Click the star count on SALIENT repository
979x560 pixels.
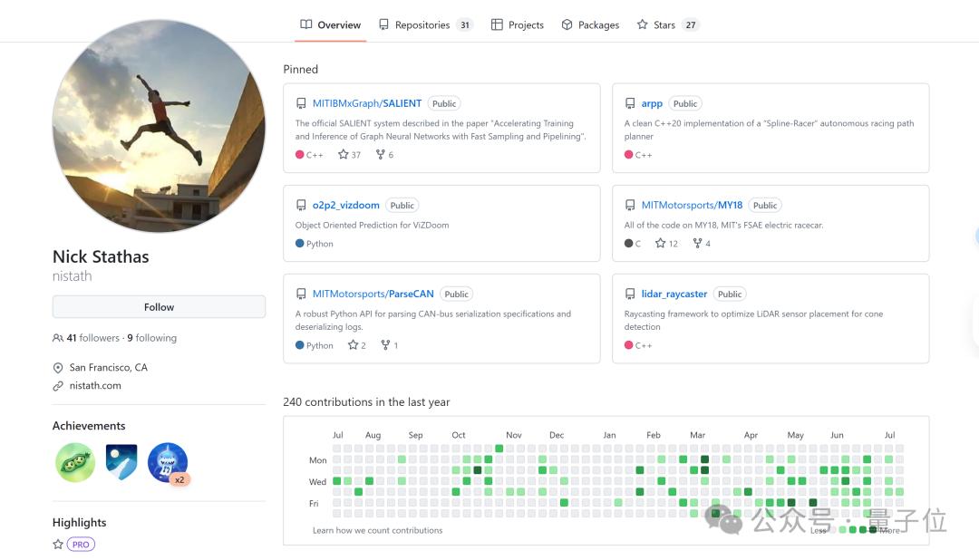349,155
